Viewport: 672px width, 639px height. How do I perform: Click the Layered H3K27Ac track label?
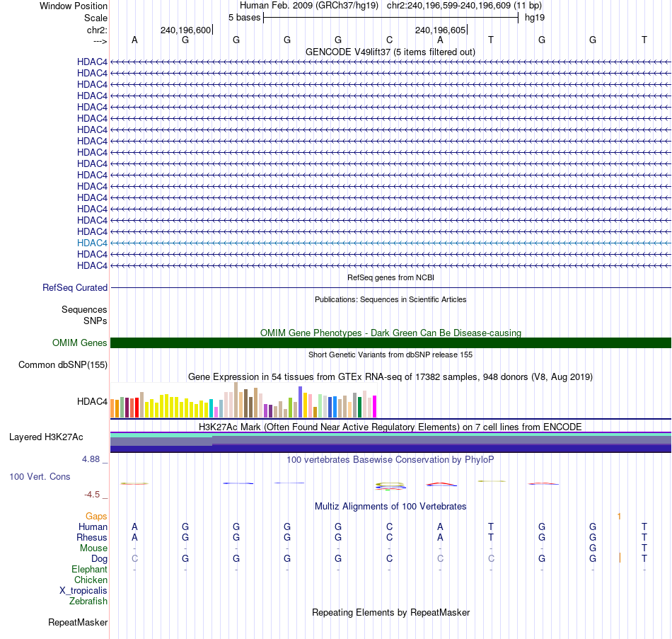[46, 437]
